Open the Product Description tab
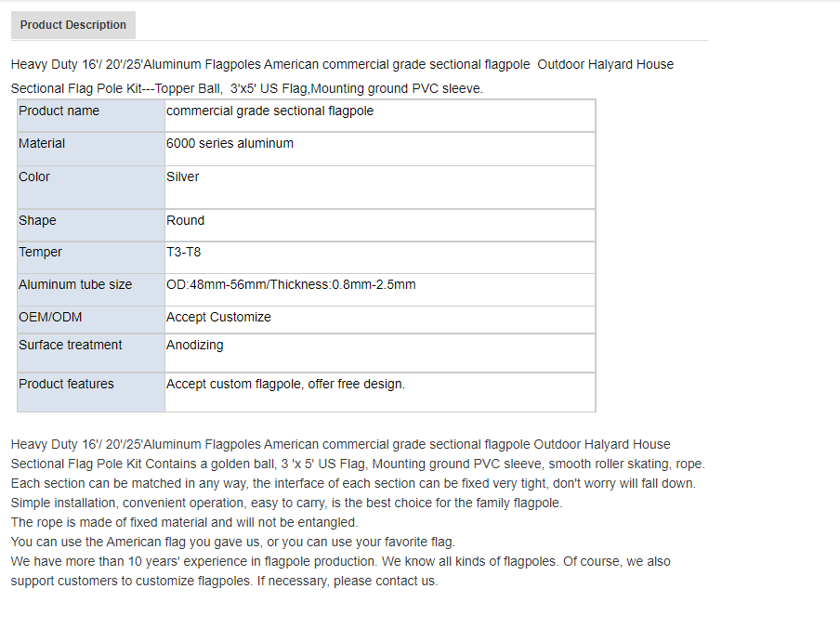Image resolution: width=840 pixels, height=628 pixels. click(72, 25)
